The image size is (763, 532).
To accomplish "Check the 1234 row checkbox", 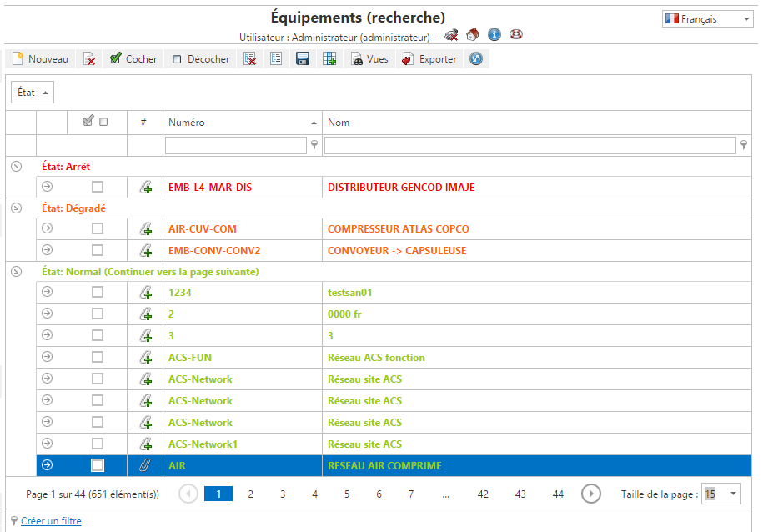I will click(98, 292).
